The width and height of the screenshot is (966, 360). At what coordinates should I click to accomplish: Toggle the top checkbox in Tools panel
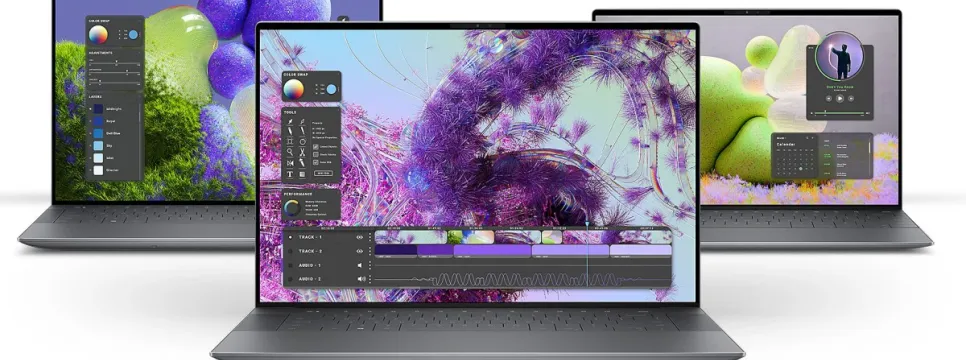(315, 147)
